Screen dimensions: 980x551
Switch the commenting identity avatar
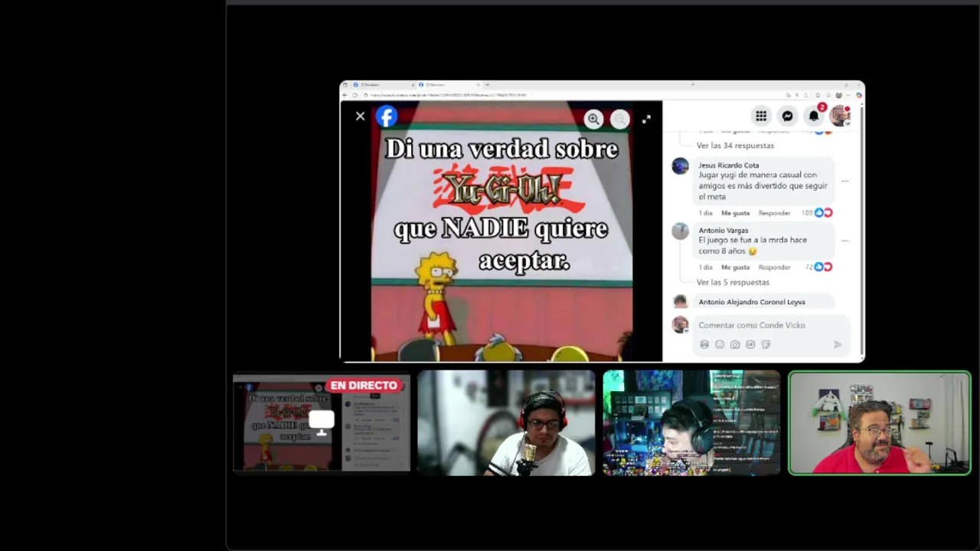pos(680,324)
